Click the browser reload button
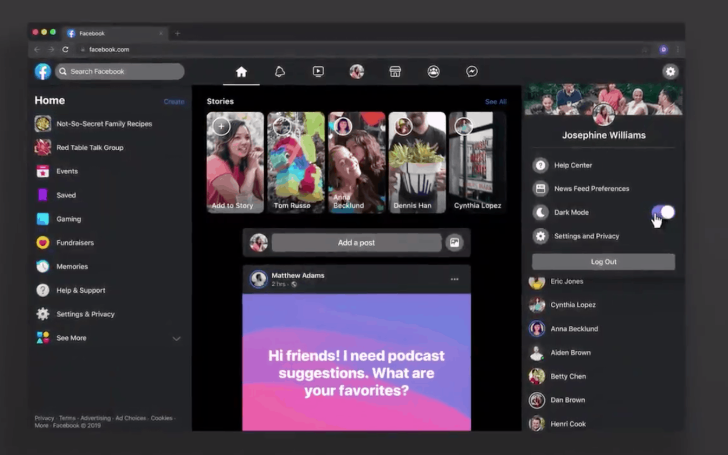 click(65, 49)
